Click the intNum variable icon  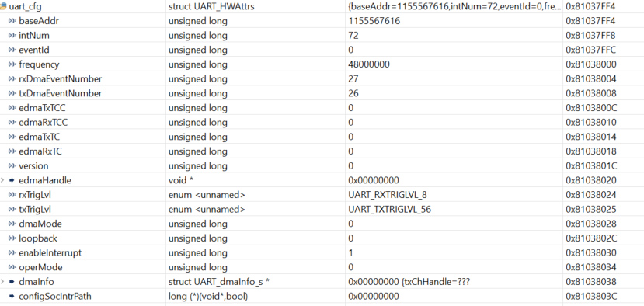[12, 35]
